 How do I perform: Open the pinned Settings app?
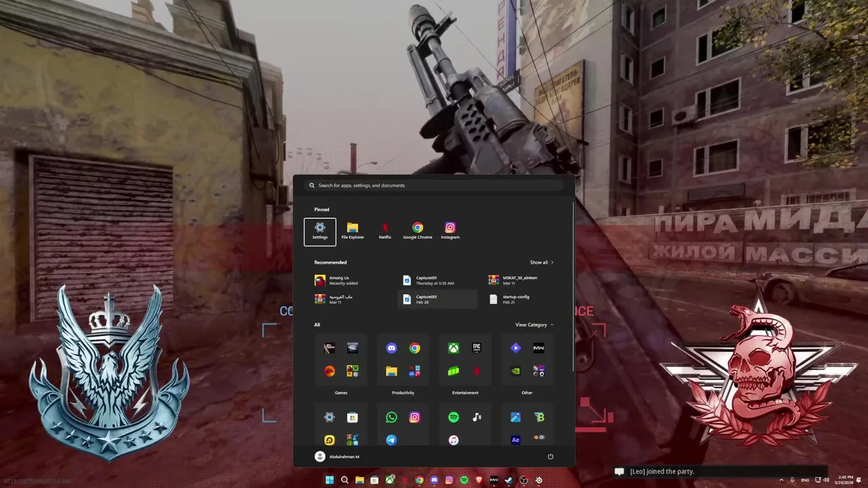(320, 231)
